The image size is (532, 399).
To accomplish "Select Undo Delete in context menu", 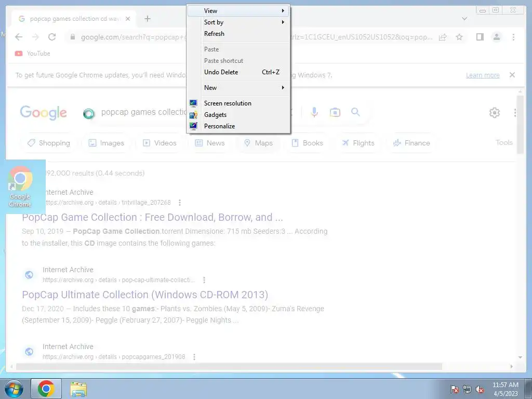I will [238, 72].
